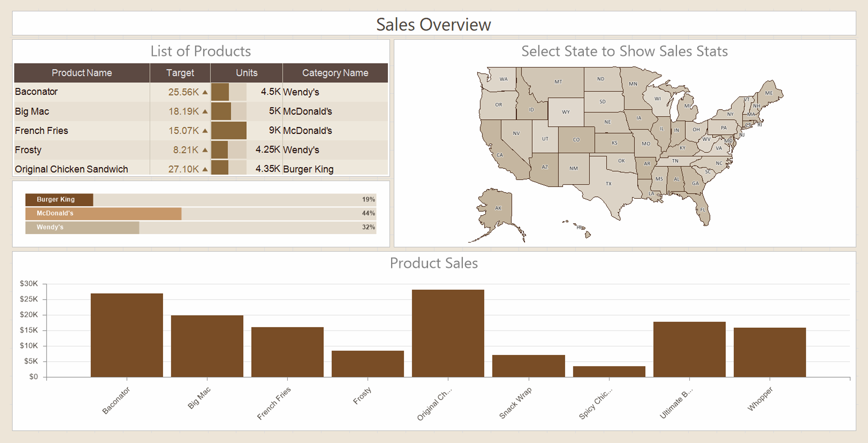Screen dimensions: 868x443
Task: Click the 15.07K target value
Action: point(183,131)
